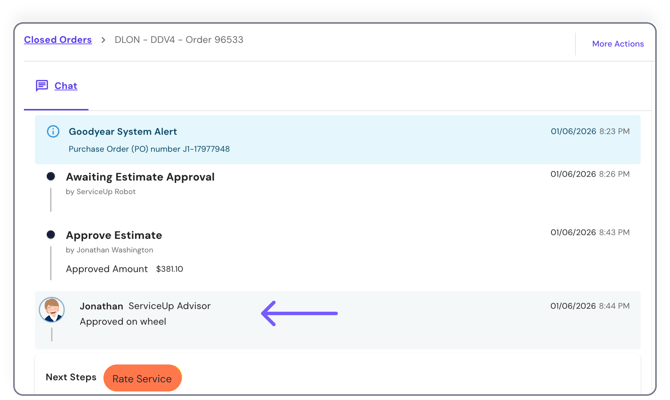Viewport: 670px width, 400px height.
Task: Click Jonathan's advisor avatar
Action: click(52, 310)
